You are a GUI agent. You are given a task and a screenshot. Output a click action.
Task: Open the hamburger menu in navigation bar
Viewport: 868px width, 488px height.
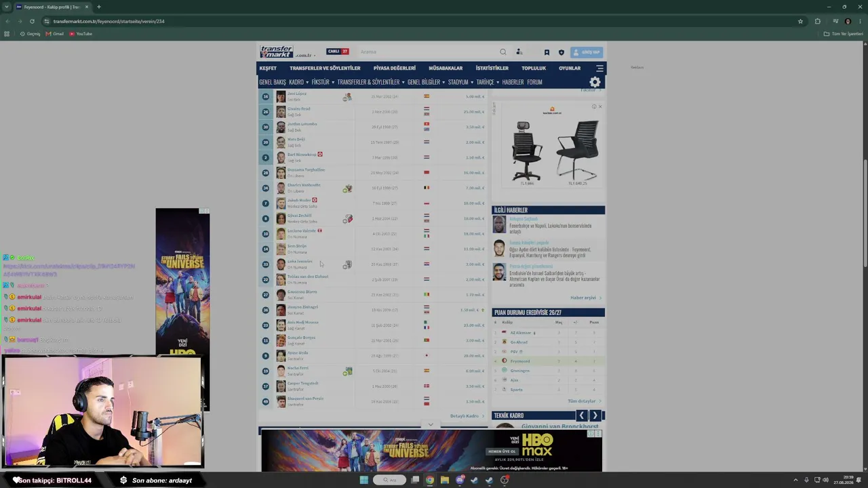click(x=599, y=68)
